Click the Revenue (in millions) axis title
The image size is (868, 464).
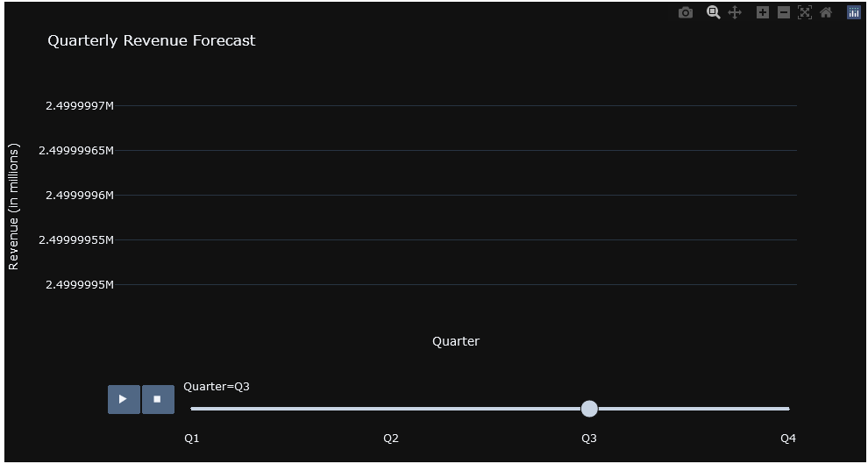pos(14,208)
